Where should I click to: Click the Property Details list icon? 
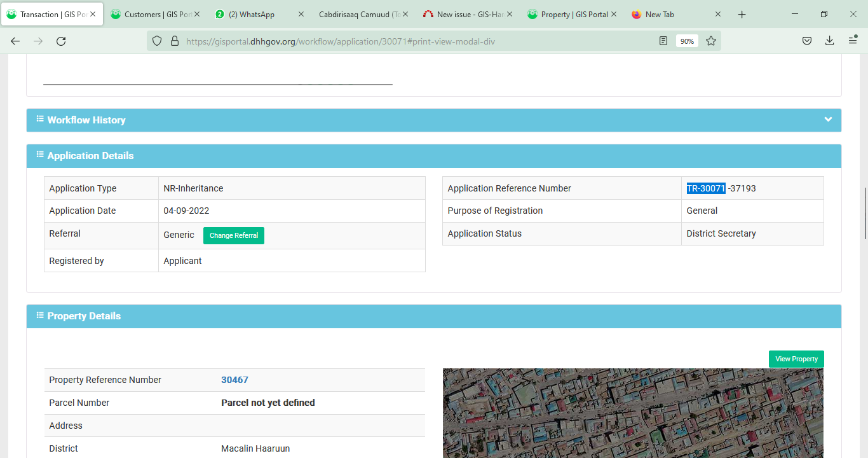(40, 315)
